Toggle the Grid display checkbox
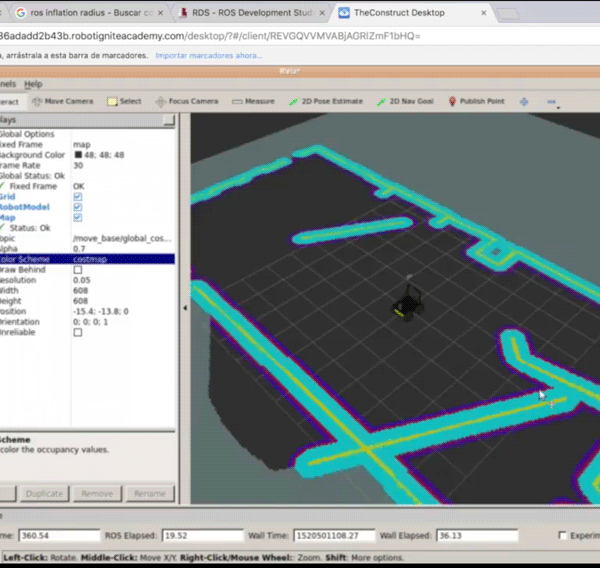The image size is (600, 568). tap(78, 197)
